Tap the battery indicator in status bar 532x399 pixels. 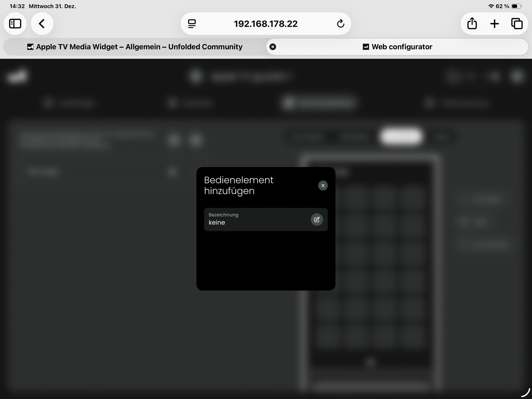click(516, 6)
